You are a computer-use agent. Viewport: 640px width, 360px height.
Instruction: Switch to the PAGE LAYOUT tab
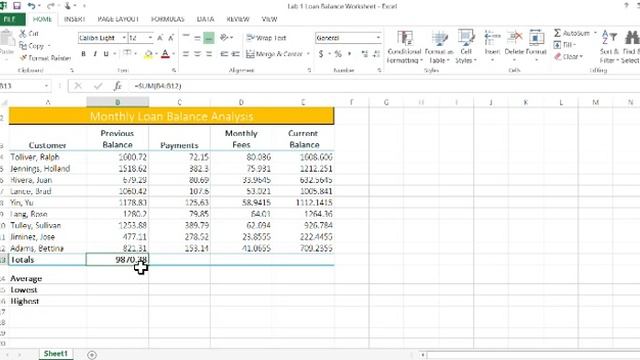118,19
